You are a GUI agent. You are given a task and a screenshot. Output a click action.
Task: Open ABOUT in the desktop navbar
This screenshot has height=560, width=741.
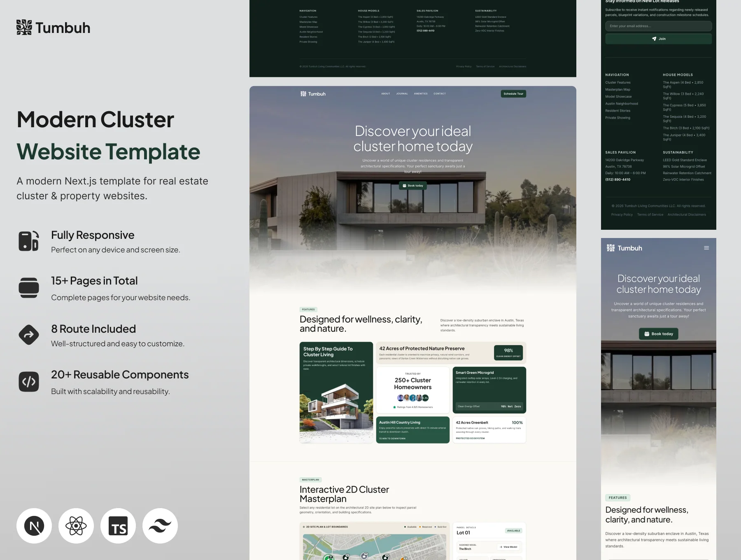(x=386, y=94)
